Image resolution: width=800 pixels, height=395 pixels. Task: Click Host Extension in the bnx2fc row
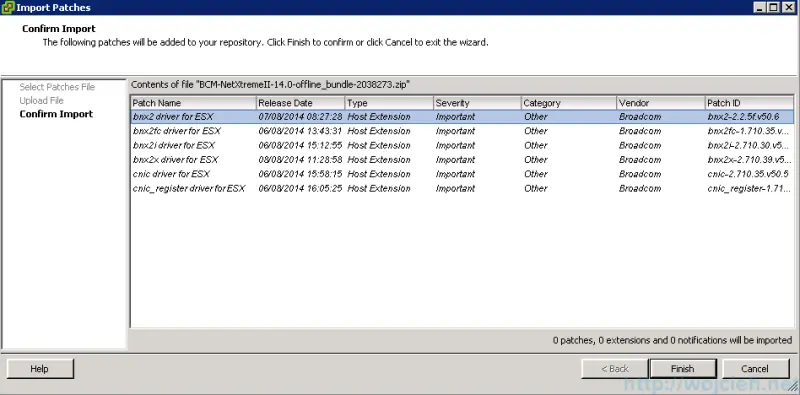(x=379, y=131)
